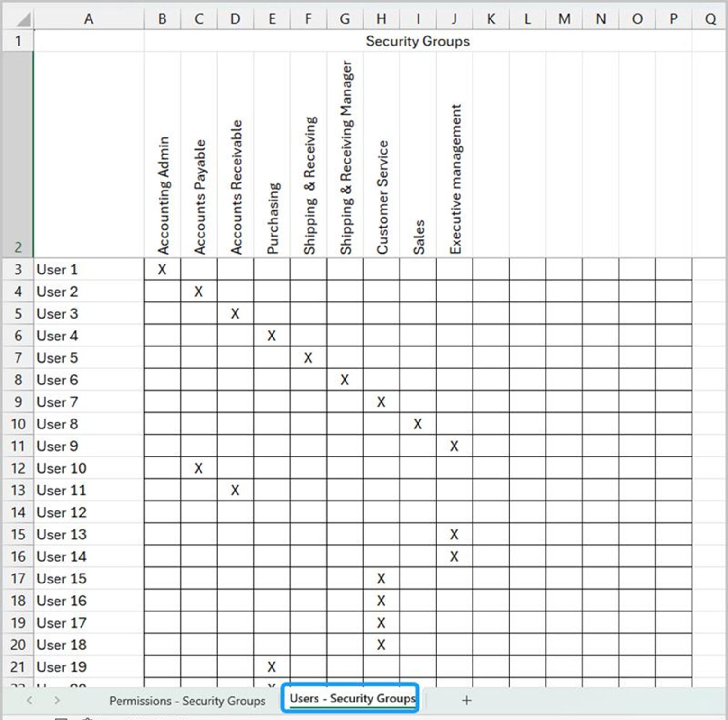Select row 1 by clicking its row number
The width and height of the screenshot is (728, 720).
tap(18, 41)
